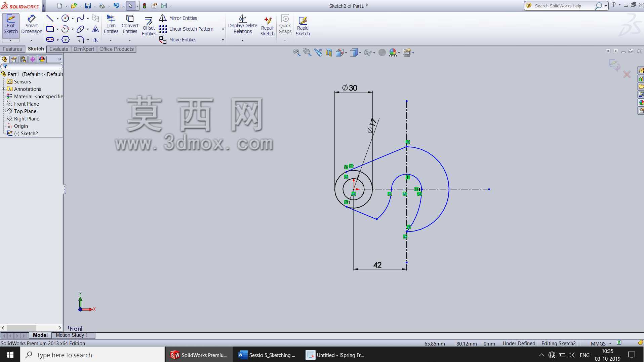The width and height of the screenshot is (644, 362).
Task: Click Move Entities
Action: click(178, 40)
